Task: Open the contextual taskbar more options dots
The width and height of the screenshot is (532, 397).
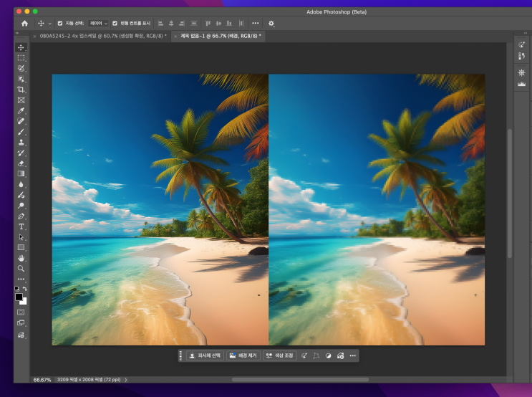Action: (x=353, y=355)
